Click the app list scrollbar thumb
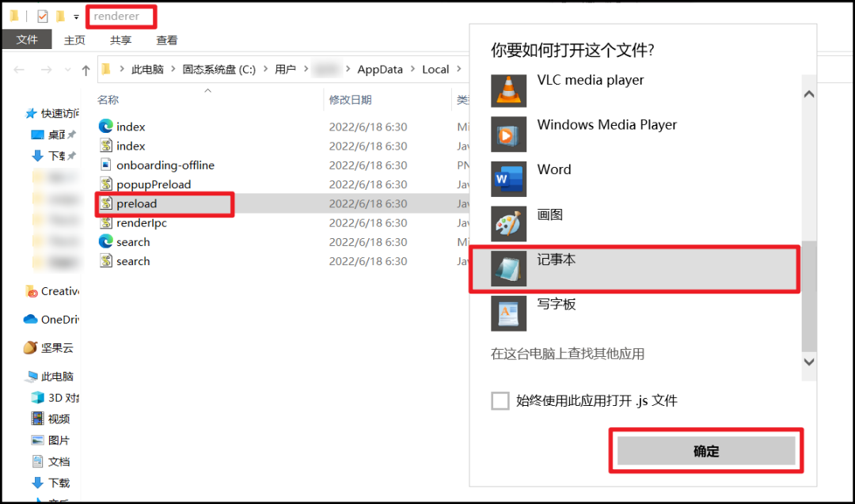 [x=809, y=296]
